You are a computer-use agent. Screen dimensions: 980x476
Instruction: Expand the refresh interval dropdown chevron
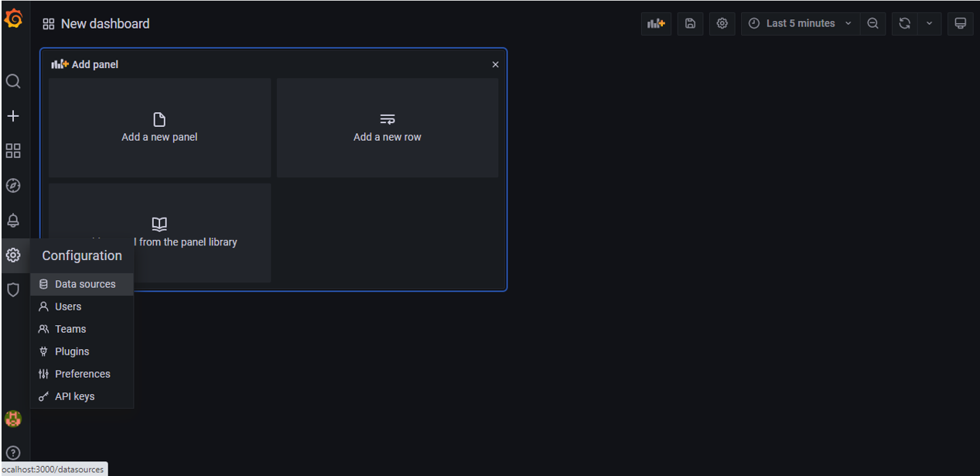pyautogui.click(x=929, y=23)
